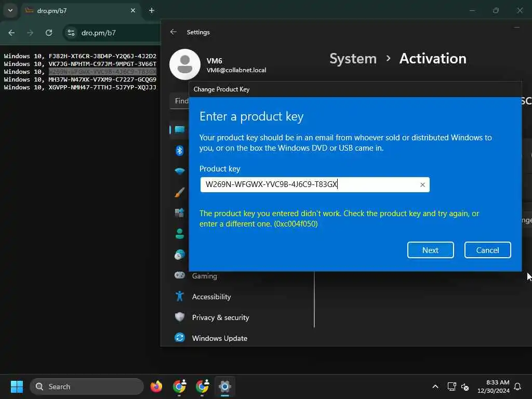Open Gaming settings category
This screenshot has height=399, width=532.
tap(204, 276)
